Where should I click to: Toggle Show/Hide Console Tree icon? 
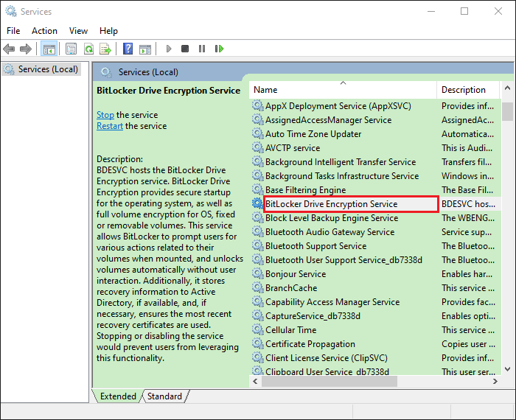tap(49, 49)
